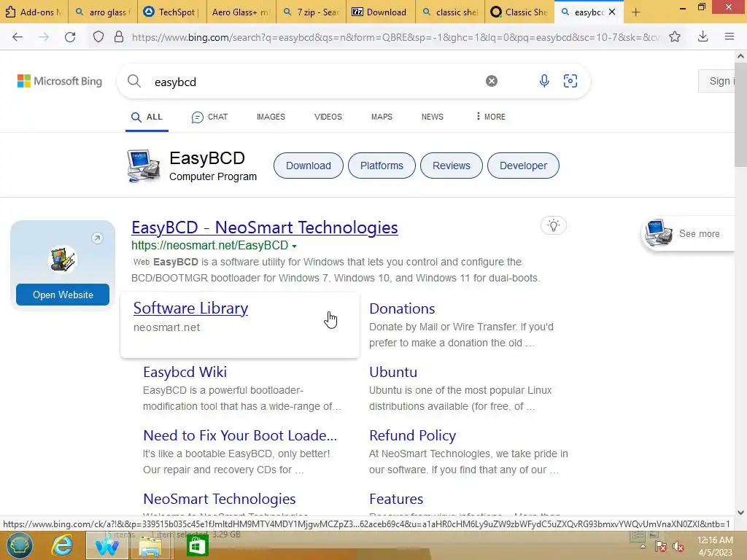Click the Platforms pill button
Image resolution: width=747 pixels, height=560 pixels.
click(382, 166)
